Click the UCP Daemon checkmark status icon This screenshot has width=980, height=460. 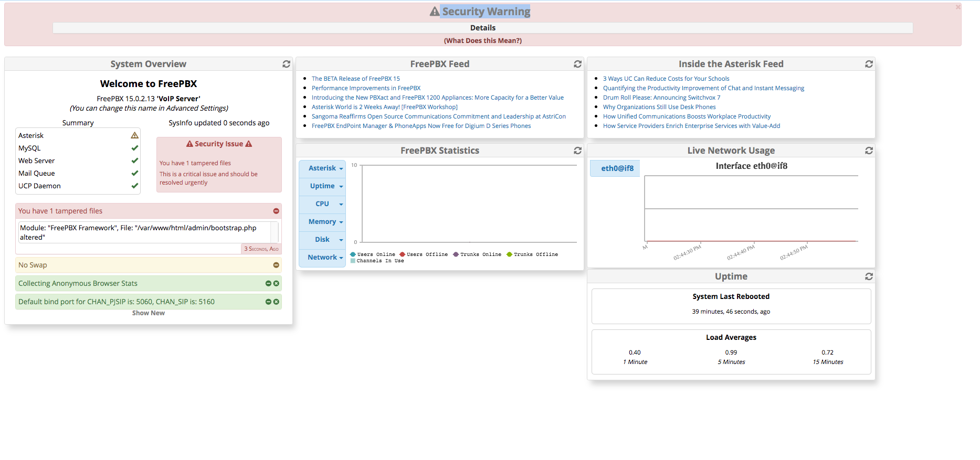click(134, 186)
